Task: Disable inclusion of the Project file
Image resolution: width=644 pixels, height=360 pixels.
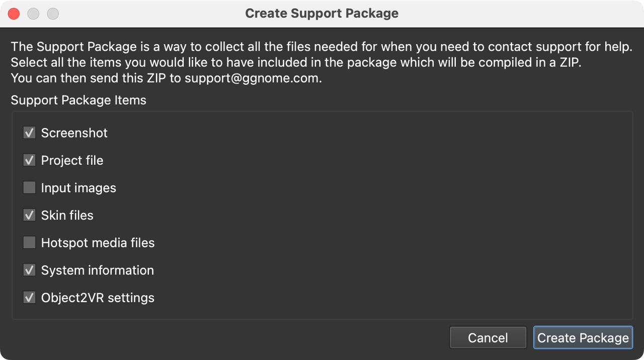Action: [29, 160]
